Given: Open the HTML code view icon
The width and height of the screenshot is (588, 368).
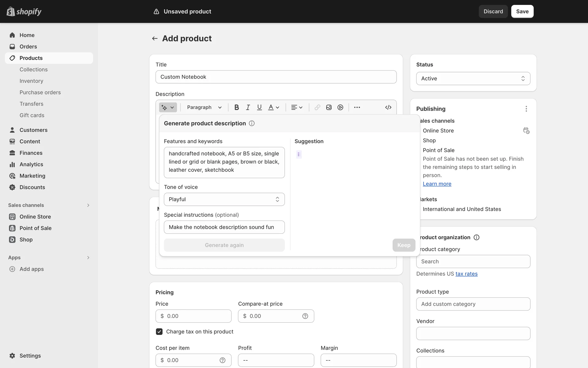Looking at the screenshot, I should [x=388, y=107].
